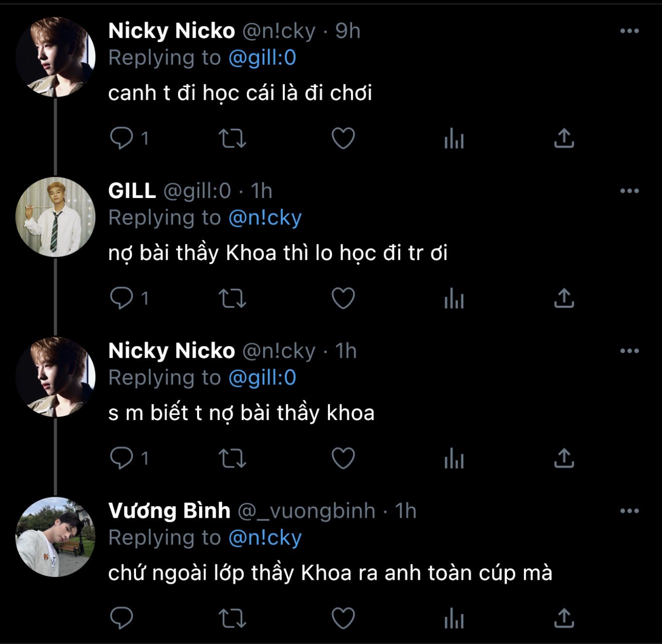Open more options on GILL's tweet

[629, 191]
